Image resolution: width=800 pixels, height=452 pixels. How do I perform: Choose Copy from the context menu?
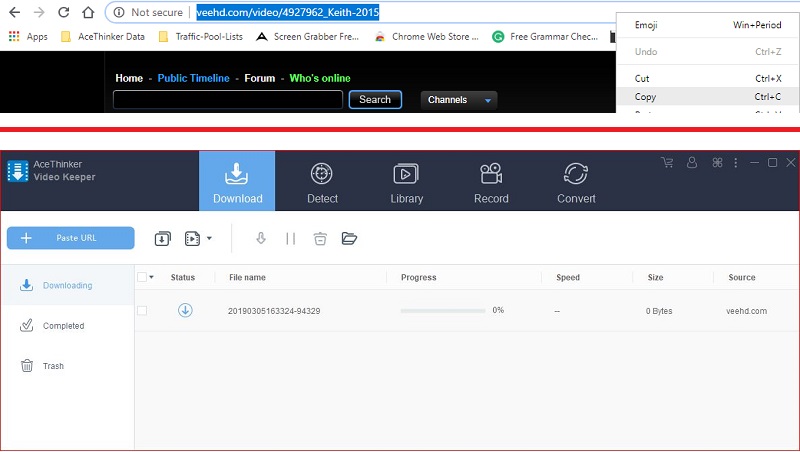646,97
